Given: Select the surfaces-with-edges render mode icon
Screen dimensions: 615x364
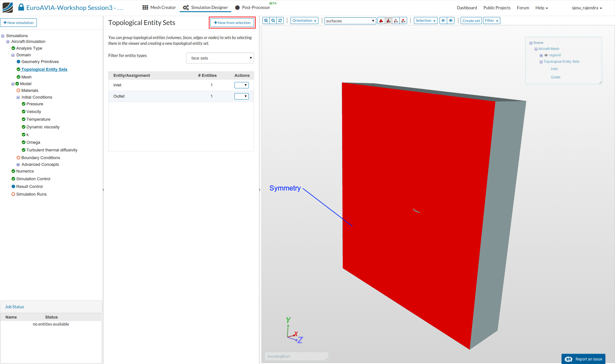Looking at the screenshot, I should point(389,21).
